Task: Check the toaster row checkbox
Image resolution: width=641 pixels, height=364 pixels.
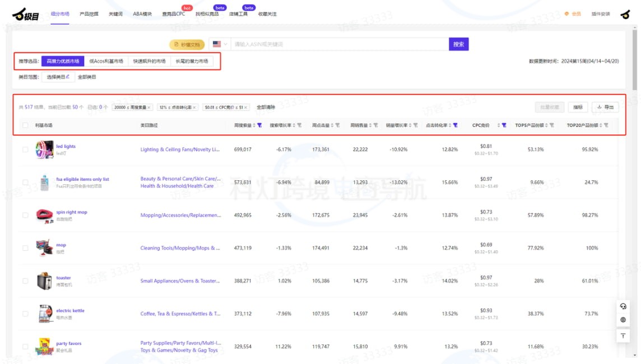Action: pos(25,281)
